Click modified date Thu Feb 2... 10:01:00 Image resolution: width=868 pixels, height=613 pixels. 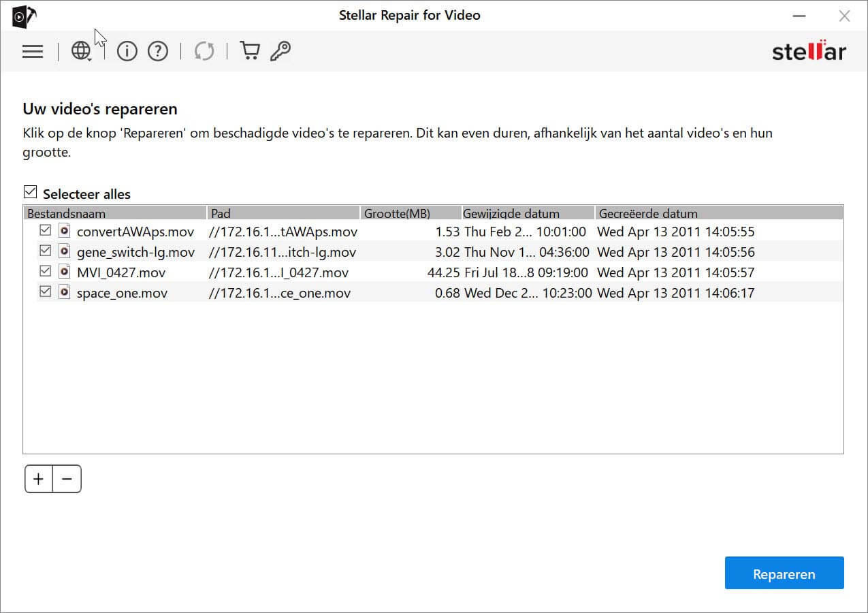coord(526,232)
